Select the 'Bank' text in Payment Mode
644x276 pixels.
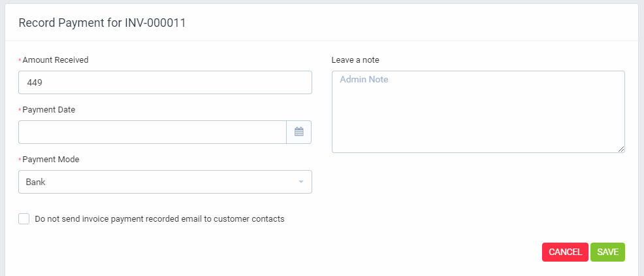pyautogui.click(x=36, y=182)
